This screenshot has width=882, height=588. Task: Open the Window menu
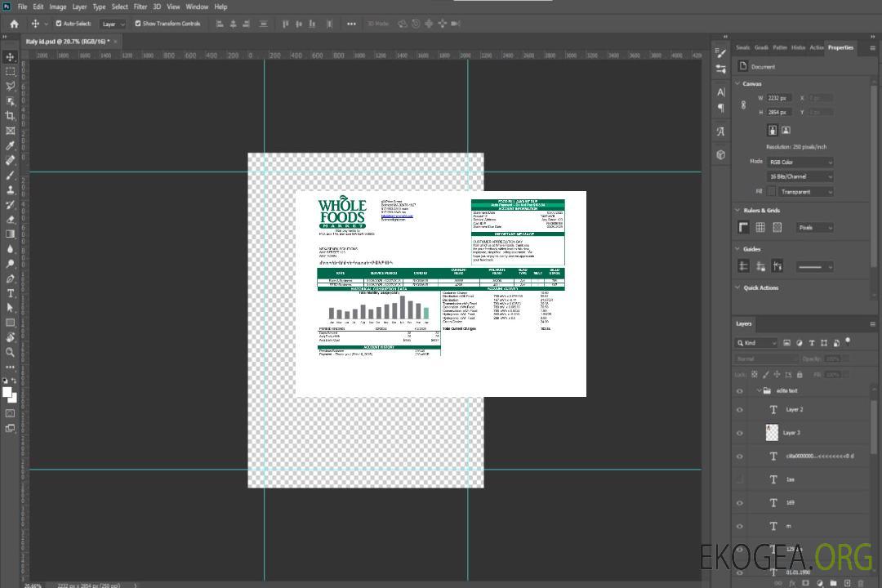click(197, 7)
